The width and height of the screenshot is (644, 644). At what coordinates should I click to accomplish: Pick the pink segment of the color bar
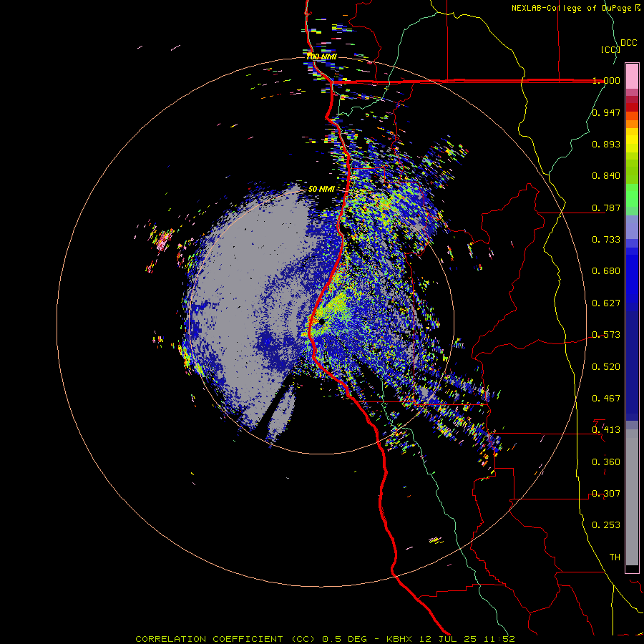tap(632, 77)
